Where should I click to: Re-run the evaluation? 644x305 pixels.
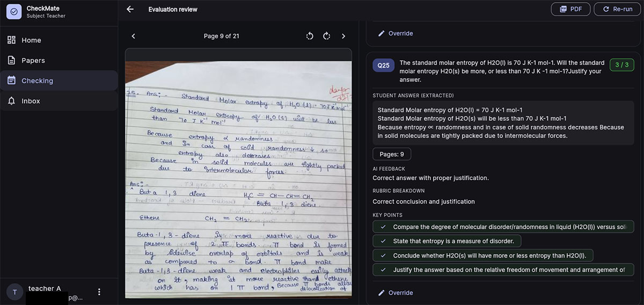click(x=617, y=9)
